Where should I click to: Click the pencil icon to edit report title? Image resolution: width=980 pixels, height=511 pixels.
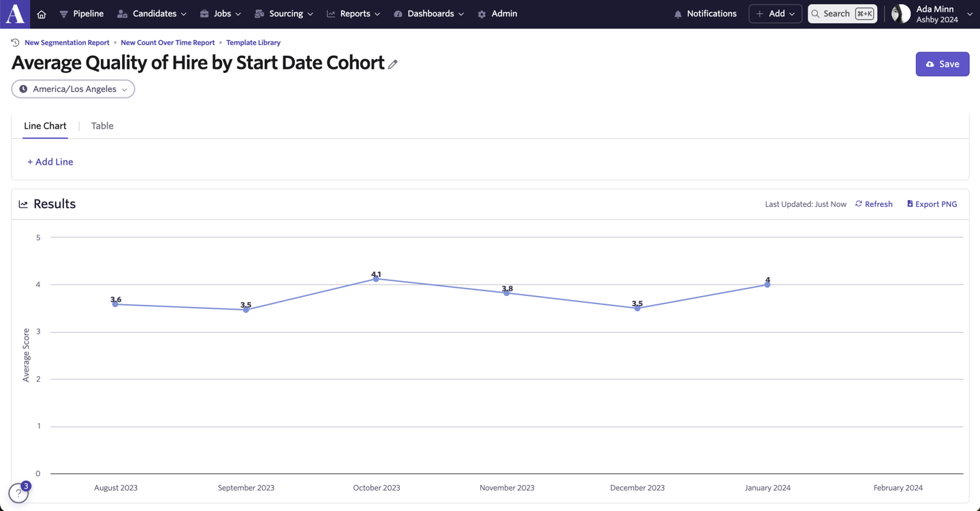(393, 64)
